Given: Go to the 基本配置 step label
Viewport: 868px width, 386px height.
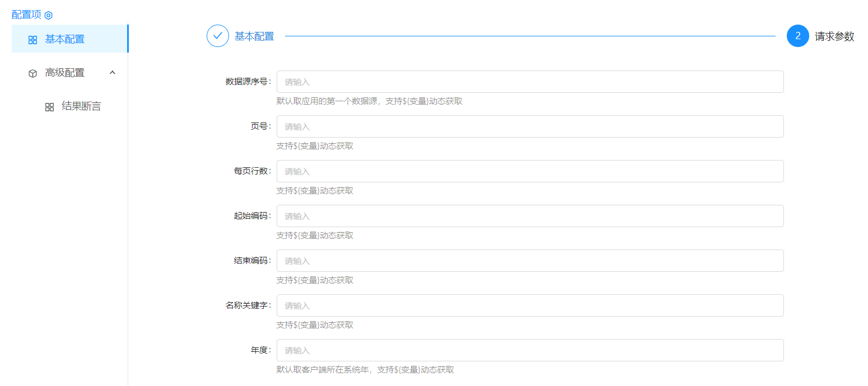Looking at the screenshot, I should click(x=254, y=36).
